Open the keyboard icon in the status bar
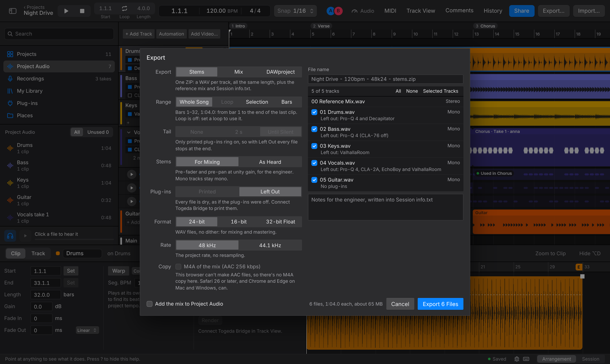Image resolution: width=610 pixels, height=364 pixels. point(526,359)
